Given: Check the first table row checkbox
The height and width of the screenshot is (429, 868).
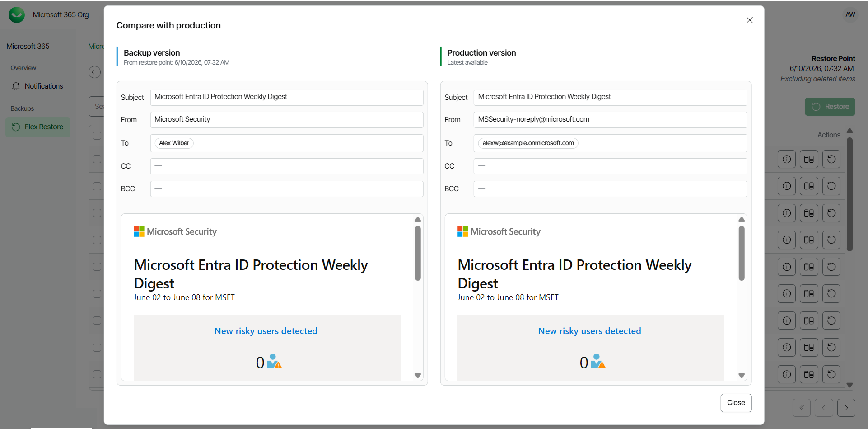Looking at the screenshot, I should pos(97,159).
